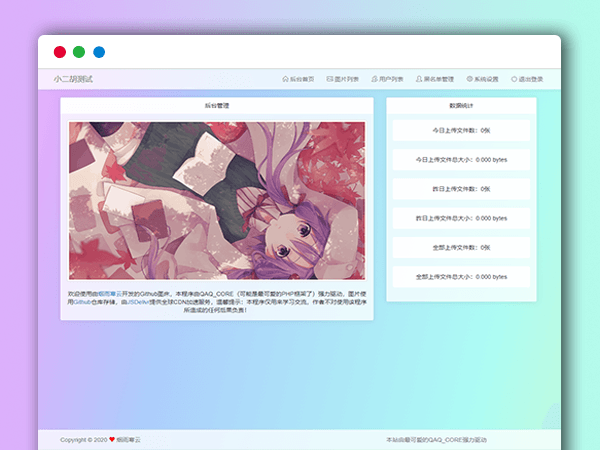The height and width of the screenshot is (450, 600).
Task: Click the power icon beside 退出登录
Action: [514, 78]
